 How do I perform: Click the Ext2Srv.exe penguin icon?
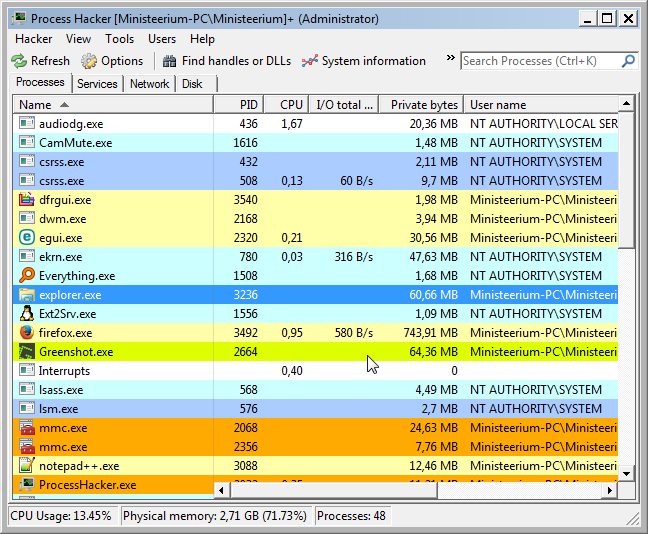27,314
